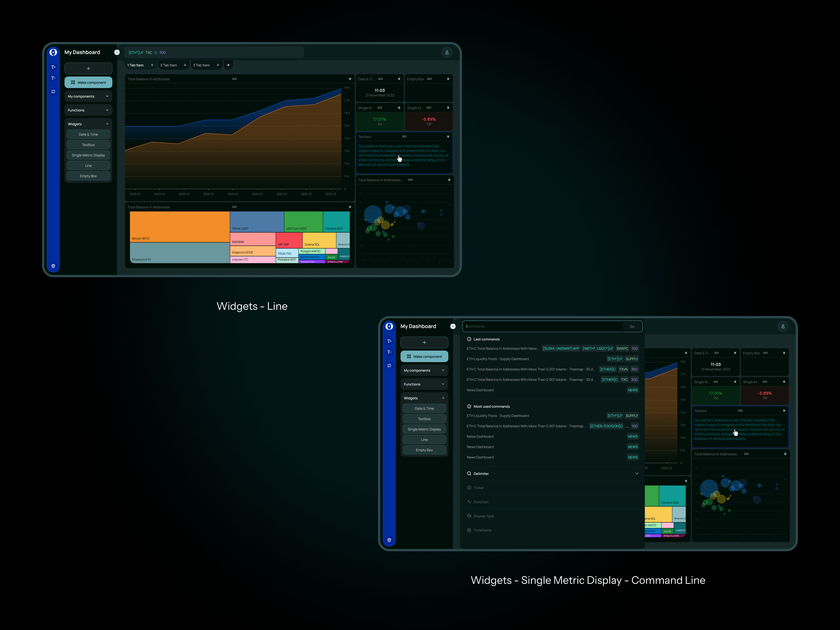This screenshot has width=840, height=630.
Task: Click the Make component button
Action: [88, 82]
